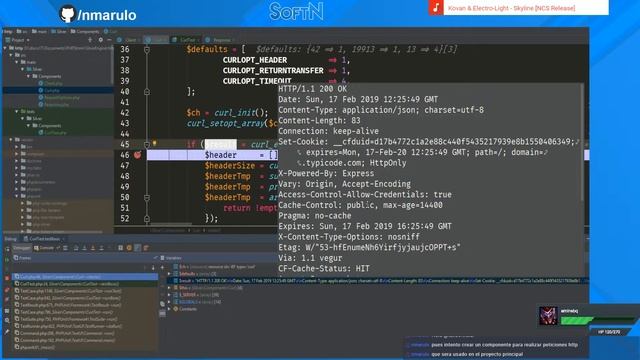640x360 pixels.
Task: Collapse the vendor folder in project tree
Action: tap(11, 140)
